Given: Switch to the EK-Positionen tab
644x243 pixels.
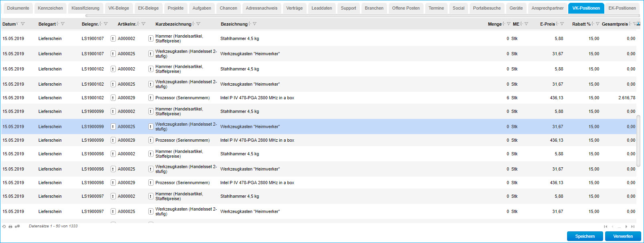Looking at the screenshot, I should pos(622,8).
